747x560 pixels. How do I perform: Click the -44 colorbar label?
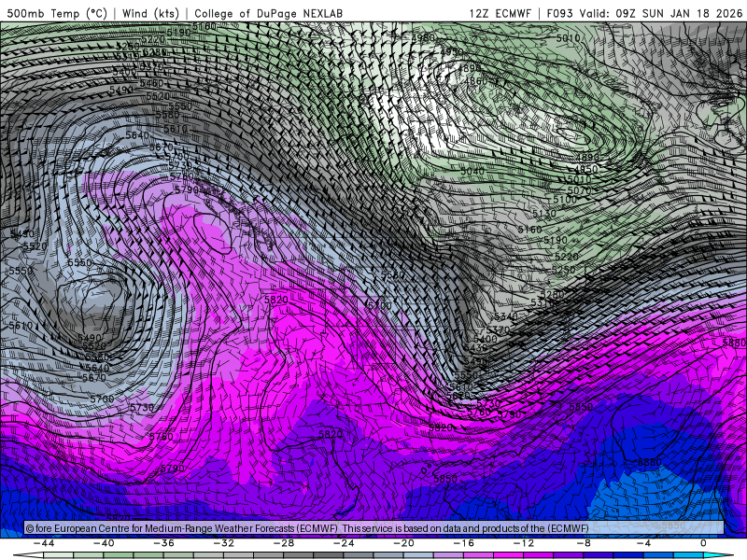coord(44,543)
